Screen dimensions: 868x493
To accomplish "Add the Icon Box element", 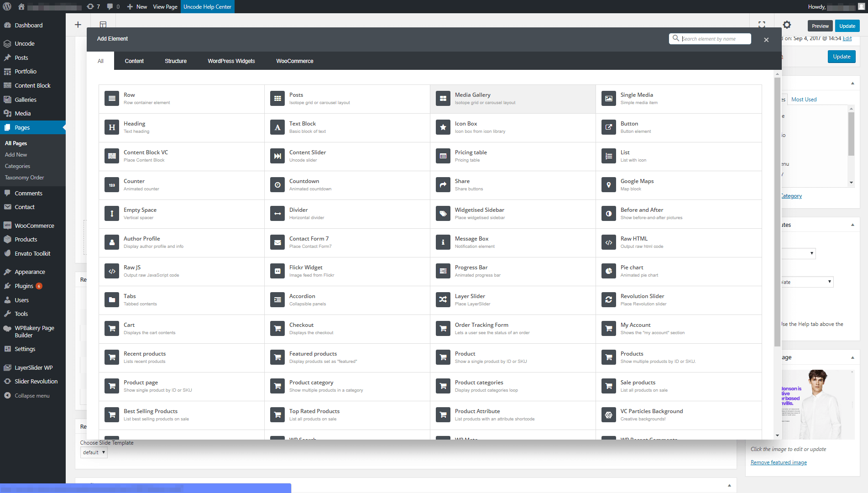I will [x=513, y=127].
